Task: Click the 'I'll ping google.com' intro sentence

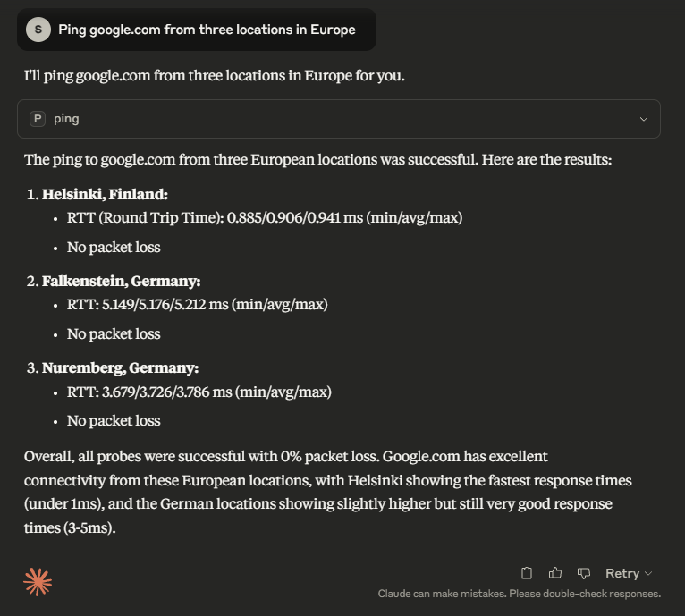Action: click(x=214, y=76)
